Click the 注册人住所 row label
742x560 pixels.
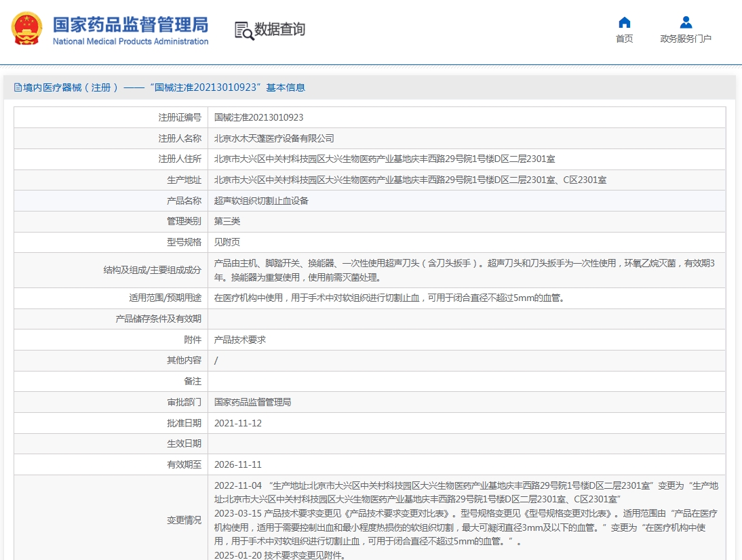pos(180,159)
